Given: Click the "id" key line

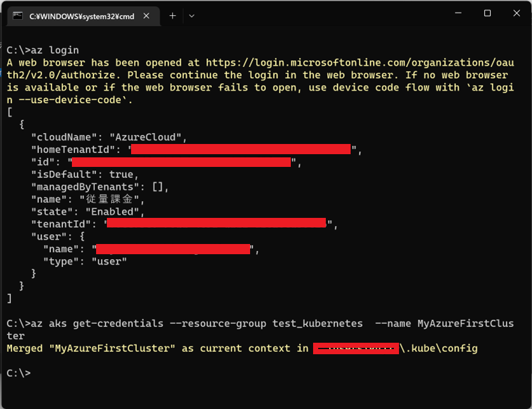Looking at the screenshot, I should [x=166, y=162].
